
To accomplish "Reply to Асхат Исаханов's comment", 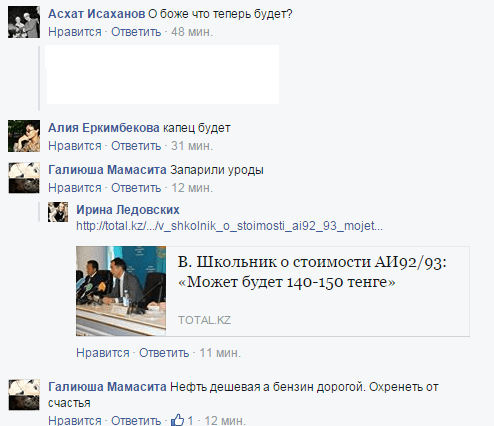I will (x=136, y=32).
